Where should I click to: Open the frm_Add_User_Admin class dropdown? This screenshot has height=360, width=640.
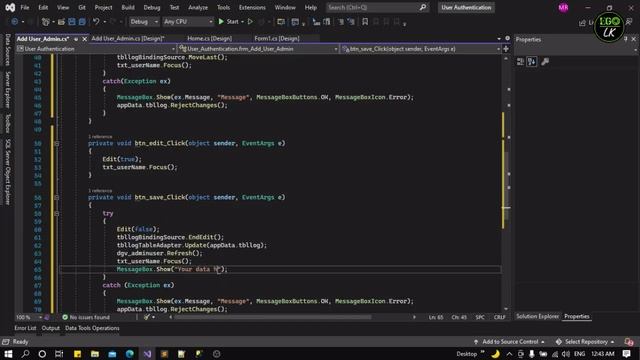tap(259, 49)
